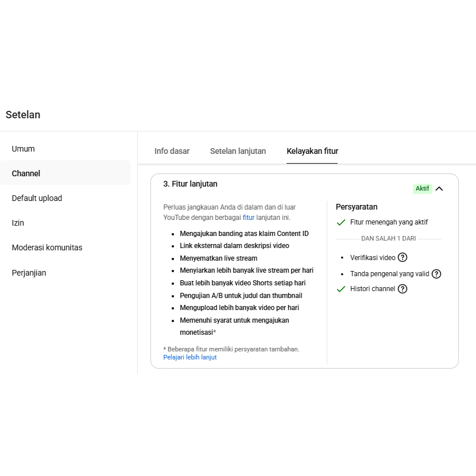Open Umum settings in sidebar
476x476 pixels.
pyautogui.click(x=24, y=149)
